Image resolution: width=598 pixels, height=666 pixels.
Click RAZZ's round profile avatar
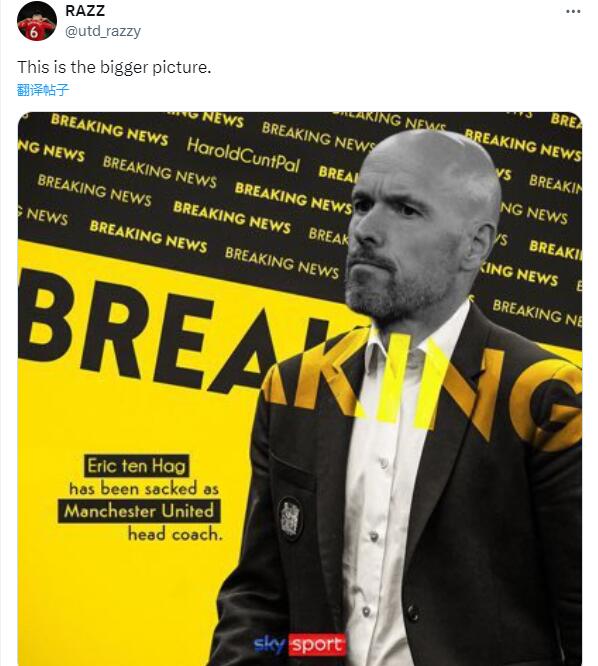click(37, 21)
